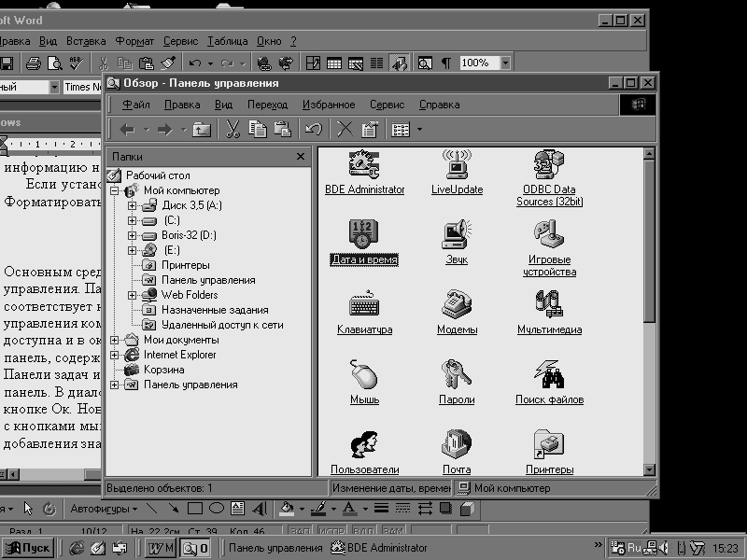
Task: Open the Пароли applet icon
Action: pos(457,374)
